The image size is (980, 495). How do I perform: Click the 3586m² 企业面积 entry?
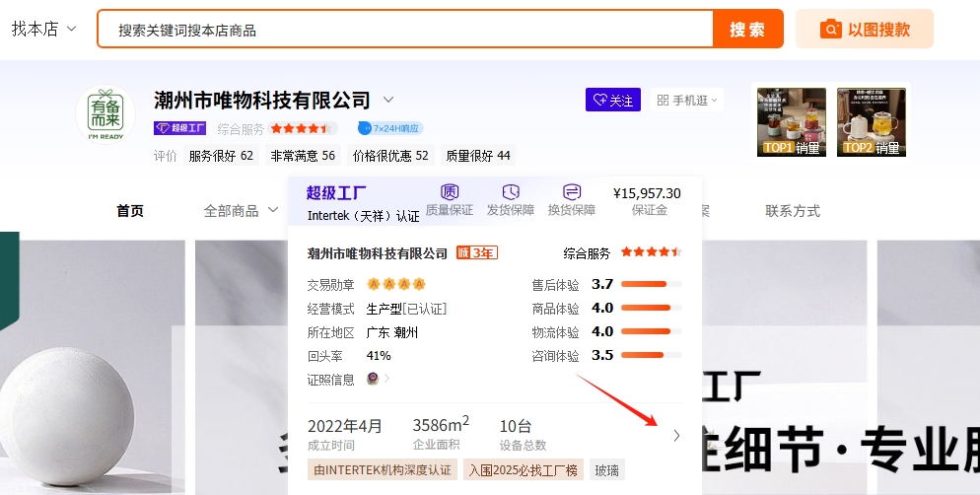441,433
